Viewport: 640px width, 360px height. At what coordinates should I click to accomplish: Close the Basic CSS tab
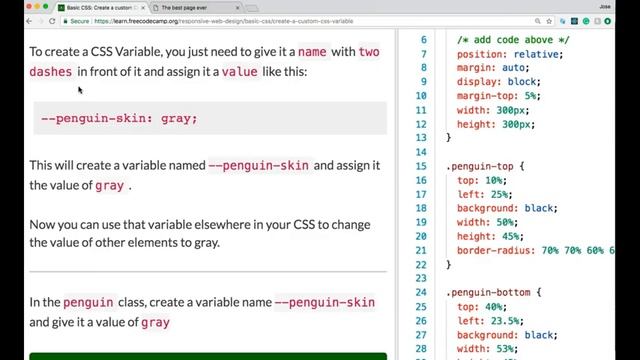tap(143, 8)
